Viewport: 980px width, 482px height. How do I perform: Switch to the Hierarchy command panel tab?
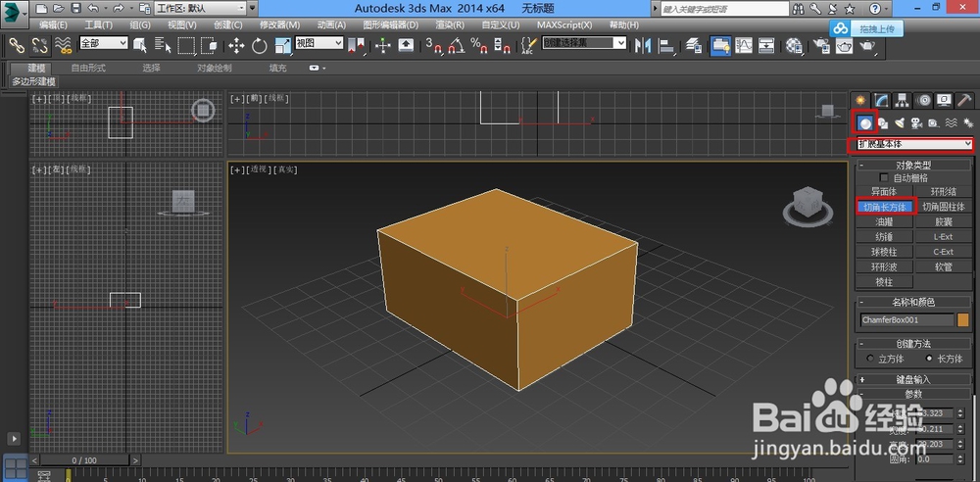(902, 100)
